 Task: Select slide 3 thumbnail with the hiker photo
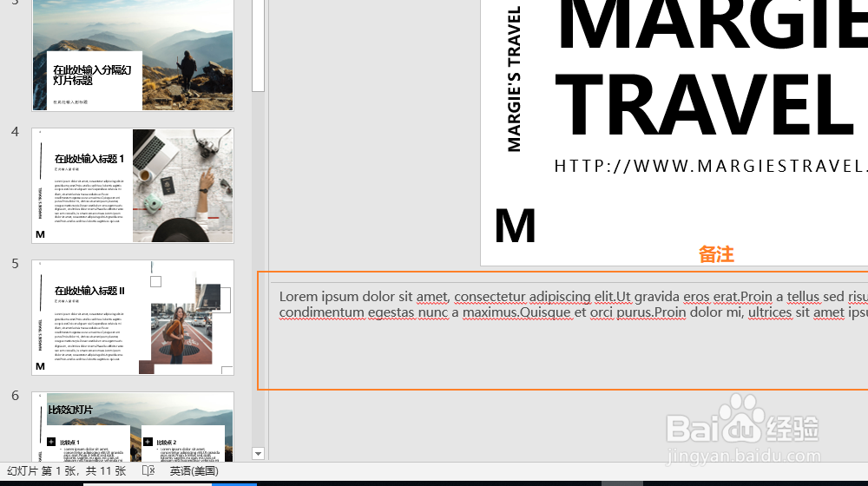pyautogui.click(x=133, y=56)
